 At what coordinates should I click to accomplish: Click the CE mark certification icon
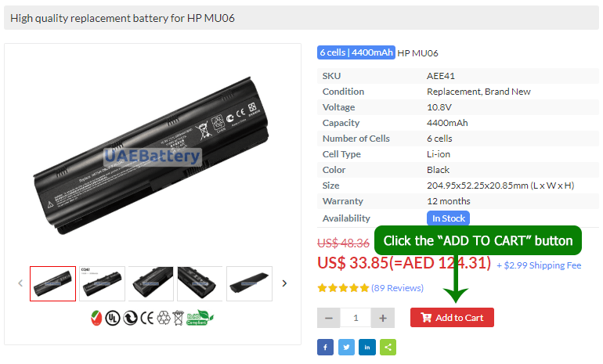point(147,319)
